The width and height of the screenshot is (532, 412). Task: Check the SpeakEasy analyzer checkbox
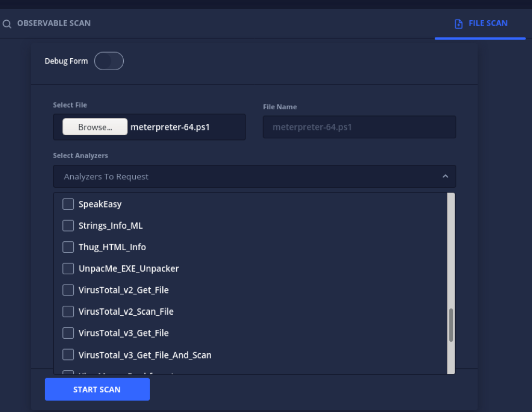tap(68, 204)
